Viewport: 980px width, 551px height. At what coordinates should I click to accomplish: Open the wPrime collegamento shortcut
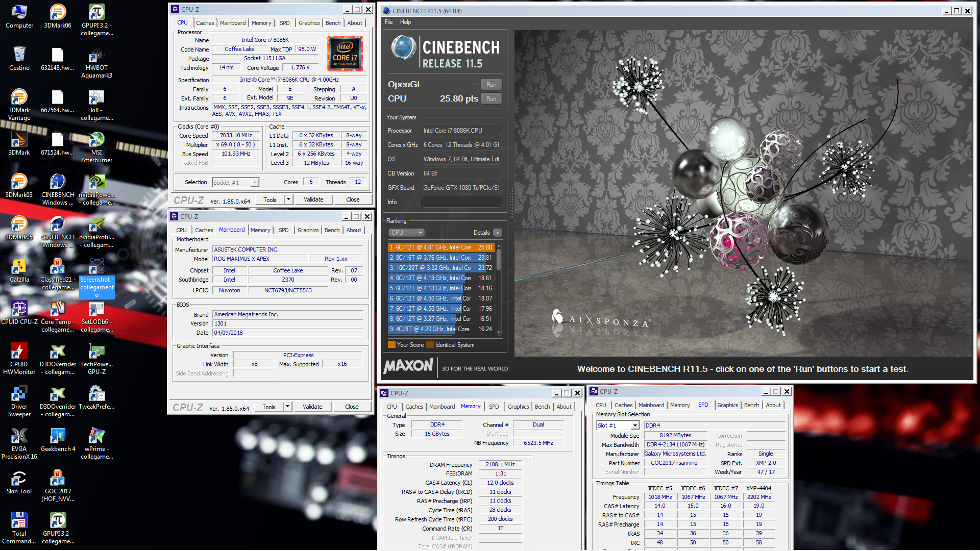tap(96, 444)
